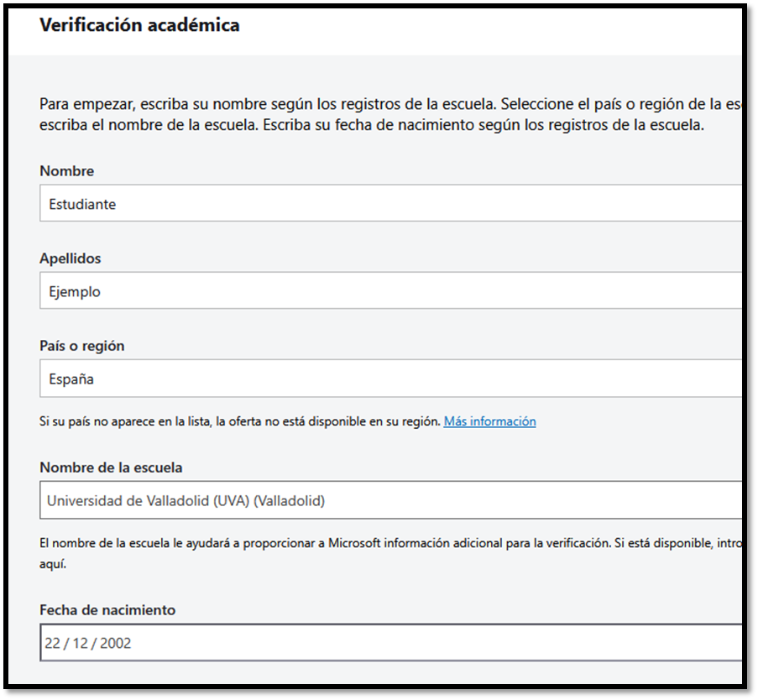
Task: Click the Nombre input field containing Estudiante
Action: click(390, 204)
